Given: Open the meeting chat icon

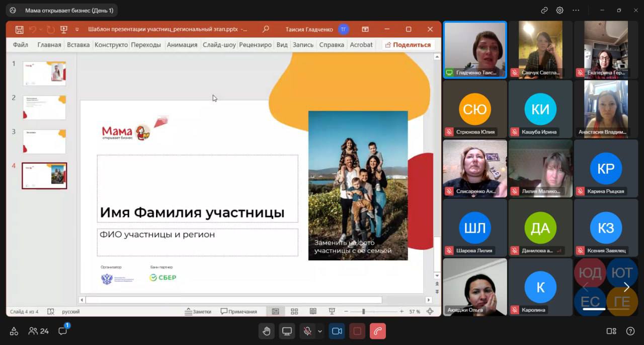Looking at the screenshot, I should coord(62,331).
